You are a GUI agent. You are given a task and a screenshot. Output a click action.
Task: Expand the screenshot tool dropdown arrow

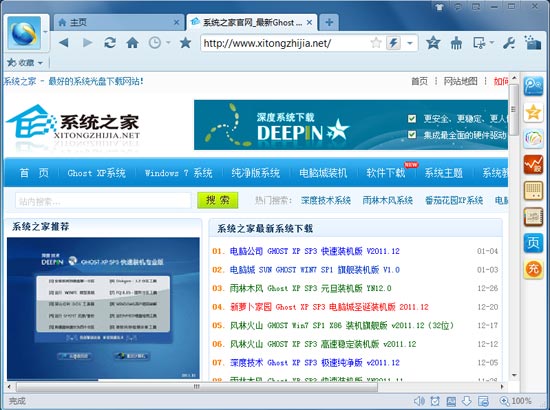(x=491, y=43)
